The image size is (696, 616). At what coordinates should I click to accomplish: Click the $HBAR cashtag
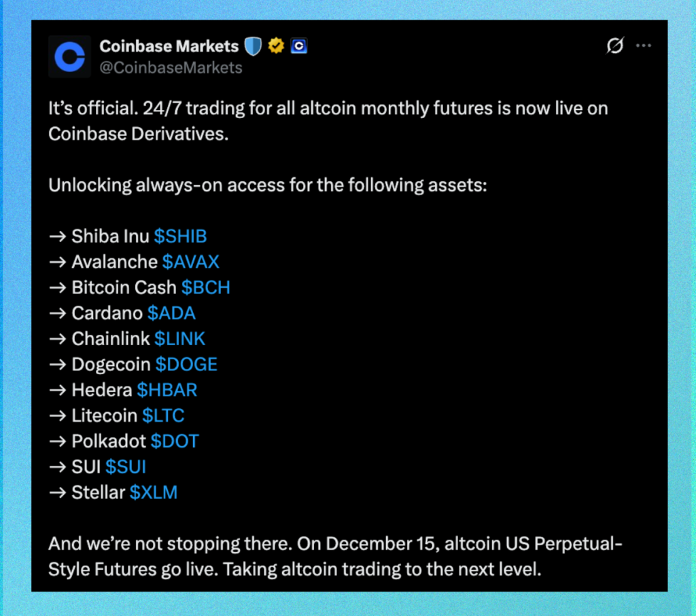pos(167,390)
